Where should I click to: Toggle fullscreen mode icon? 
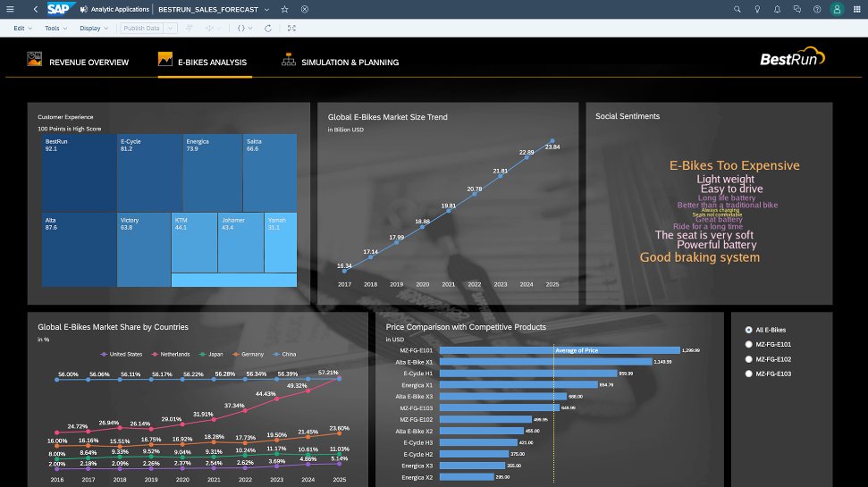(x=291, y=29)
